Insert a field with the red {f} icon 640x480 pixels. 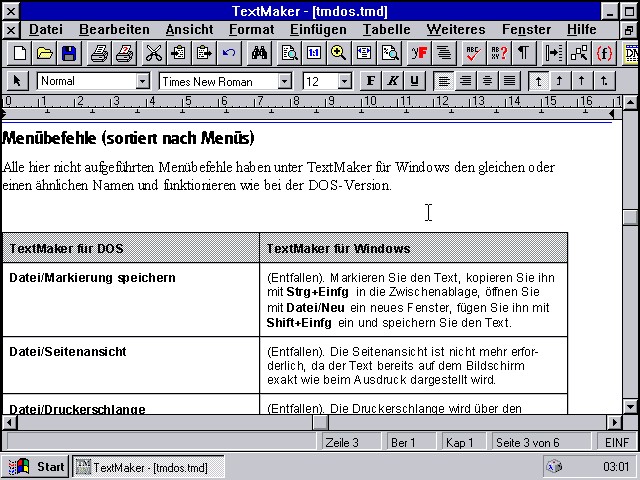point(604,53)
